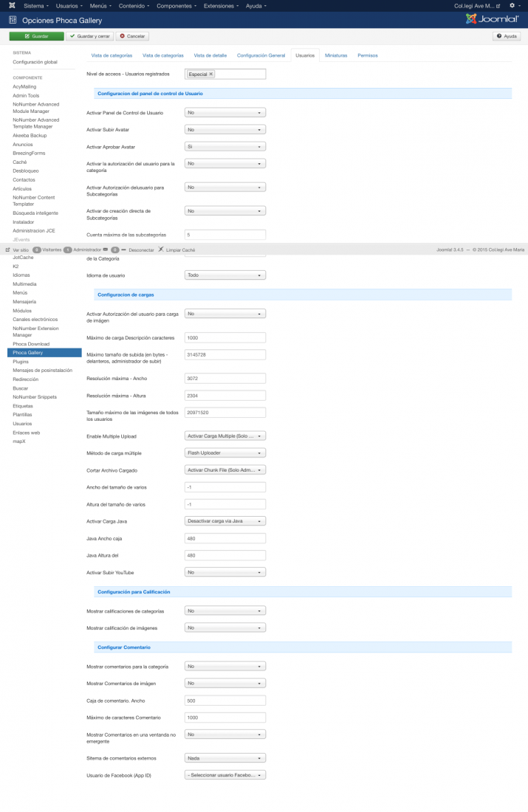Open Módulos in sidebar
528x812 pixels.
point(21,311)
